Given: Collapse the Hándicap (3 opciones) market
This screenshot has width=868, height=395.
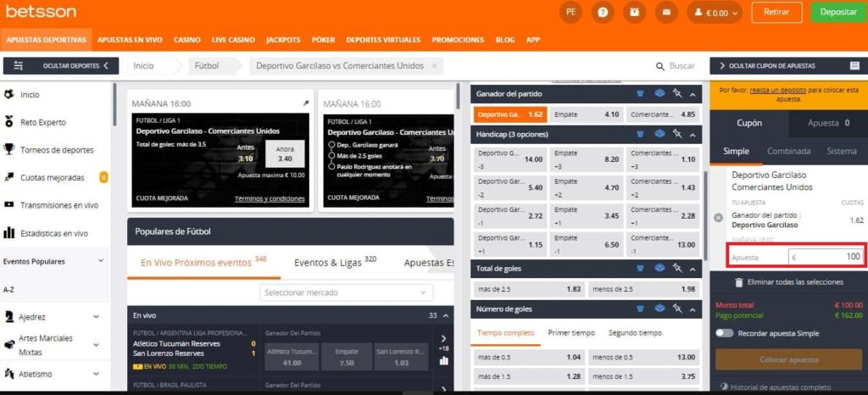Looking at the screenshot, I should 693,135.
